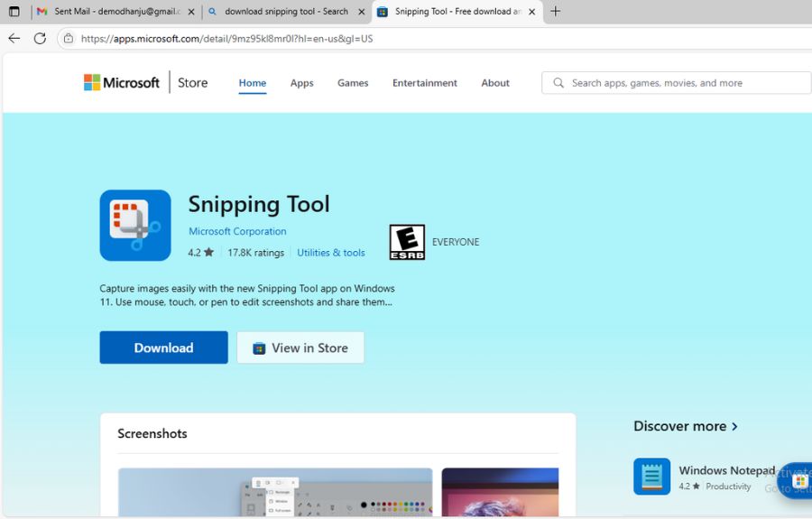Focus the Search apps, games, movies field

[x=676, y=83]
